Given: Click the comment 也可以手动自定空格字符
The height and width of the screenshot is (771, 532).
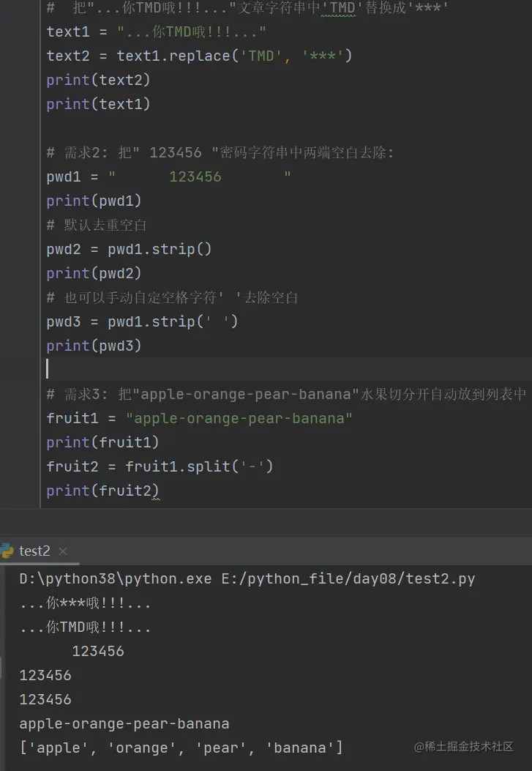Looking at the screenshot, I should pyautogui.click(x=172, y=297).
